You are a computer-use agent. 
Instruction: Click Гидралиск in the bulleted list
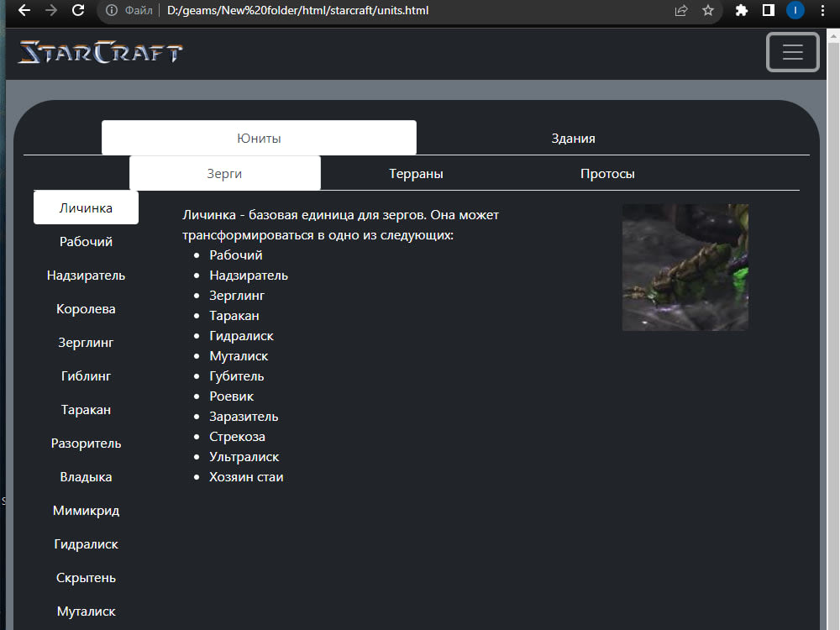(241, 336)
